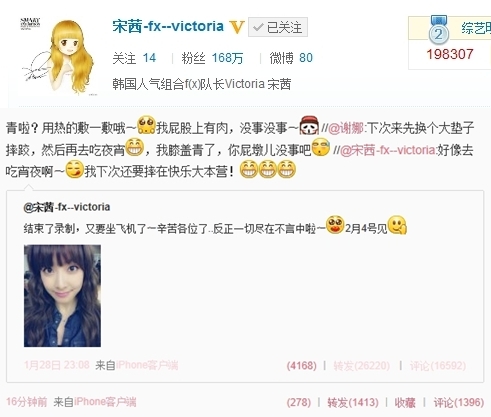Click the thinking emoji after 2月4号见
The width and height of the screenshot is (491, 417).
(x=397, y=225)
